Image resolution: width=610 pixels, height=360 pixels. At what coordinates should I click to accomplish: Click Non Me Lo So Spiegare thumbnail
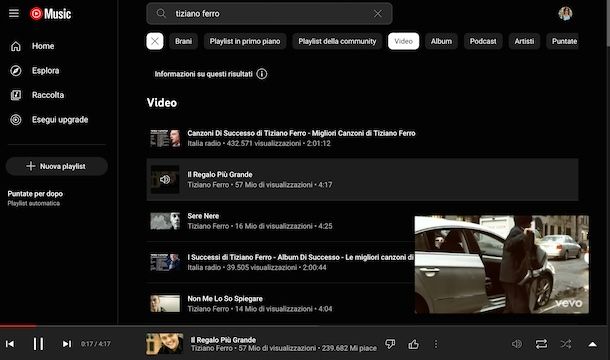165,304
